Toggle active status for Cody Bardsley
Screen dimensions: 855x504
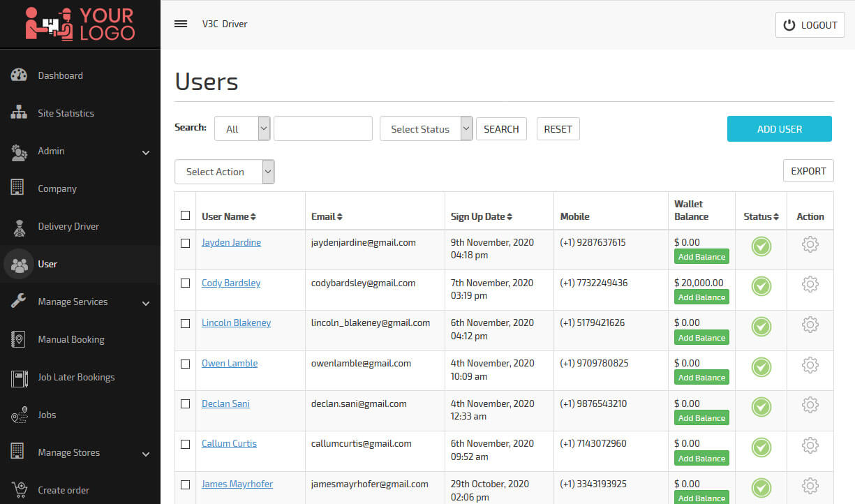[x=761, y=286]
